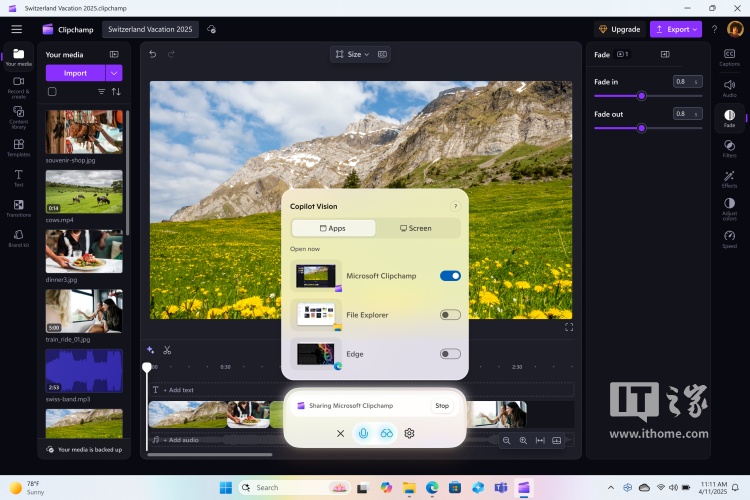Open the hamburger menu in Clipchamp

(x=17, y=29)
